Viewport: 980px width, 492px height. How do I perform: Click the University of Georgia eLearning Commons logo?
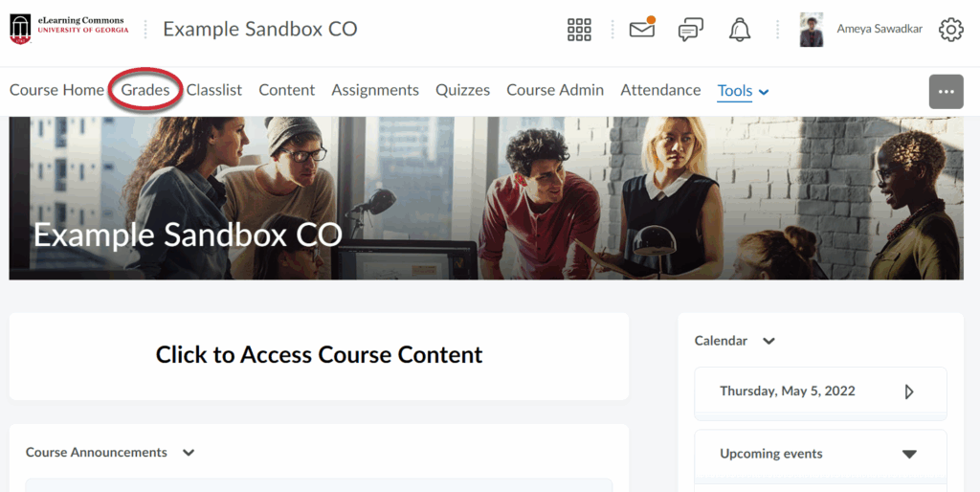69,29
